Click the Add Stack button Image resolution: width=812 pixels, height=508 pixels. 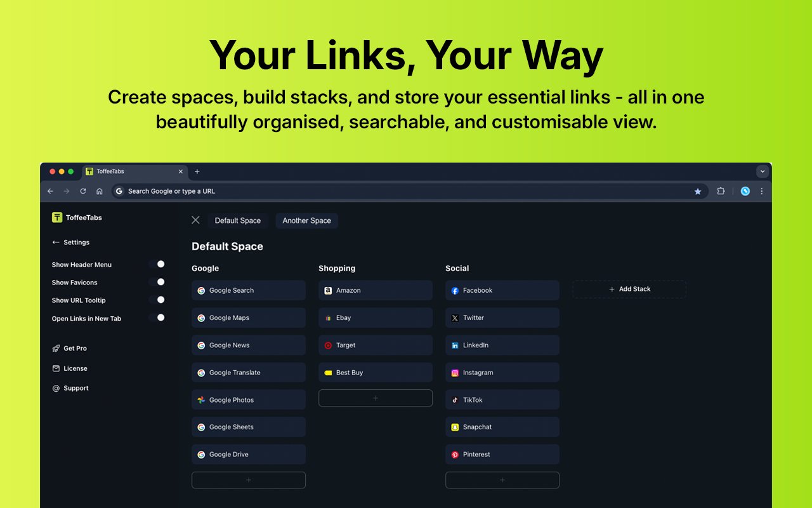pos(629,290)
